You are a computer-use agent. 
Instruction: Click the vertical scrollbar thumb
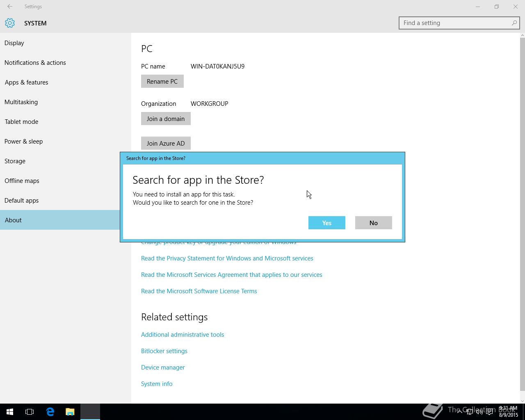[522, 215]
